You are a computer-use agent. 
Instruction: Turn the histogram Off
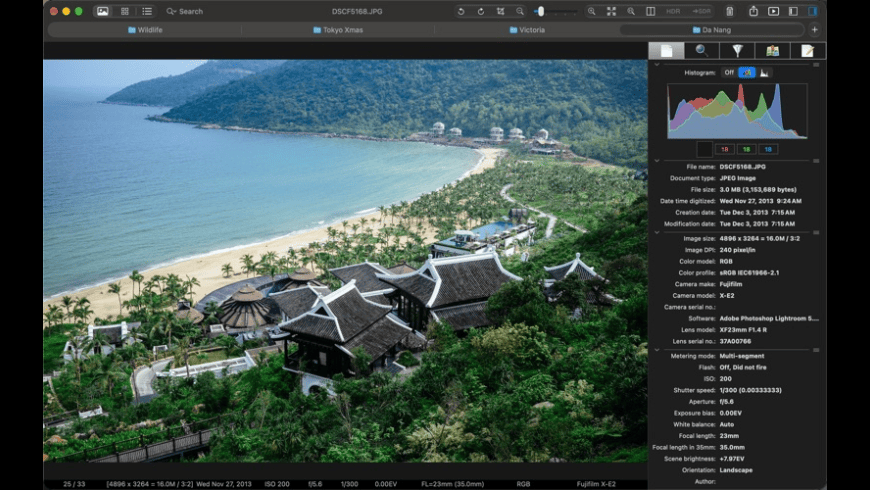[729, 73]
